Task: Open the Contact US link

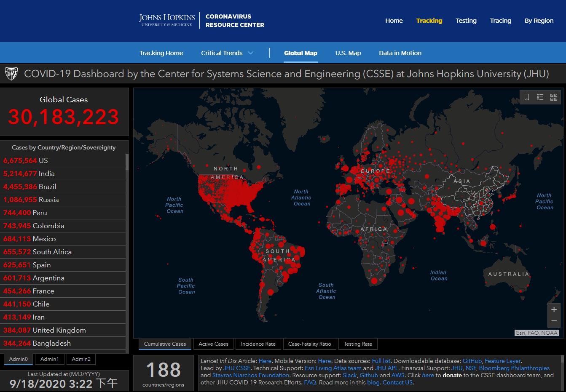Action: (397, 382)
